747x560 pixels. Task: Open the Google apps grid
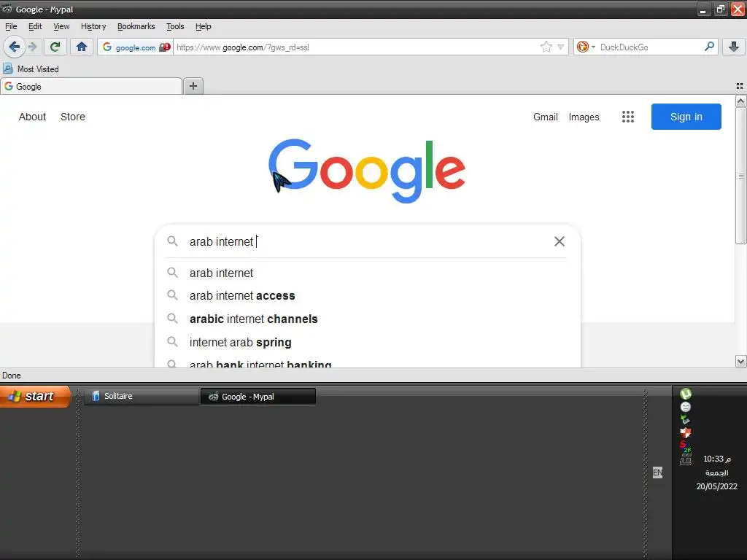click(628, 117)
